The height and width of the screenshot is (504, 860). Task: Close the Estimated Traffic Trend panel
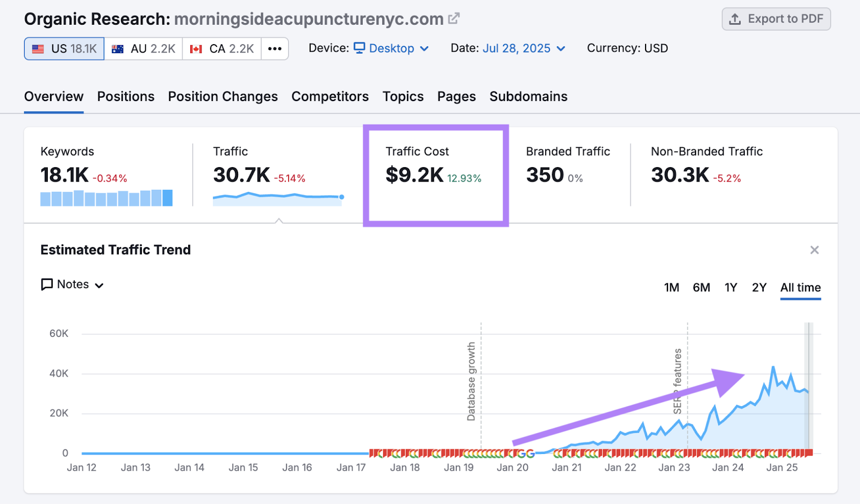coord(815,250)
